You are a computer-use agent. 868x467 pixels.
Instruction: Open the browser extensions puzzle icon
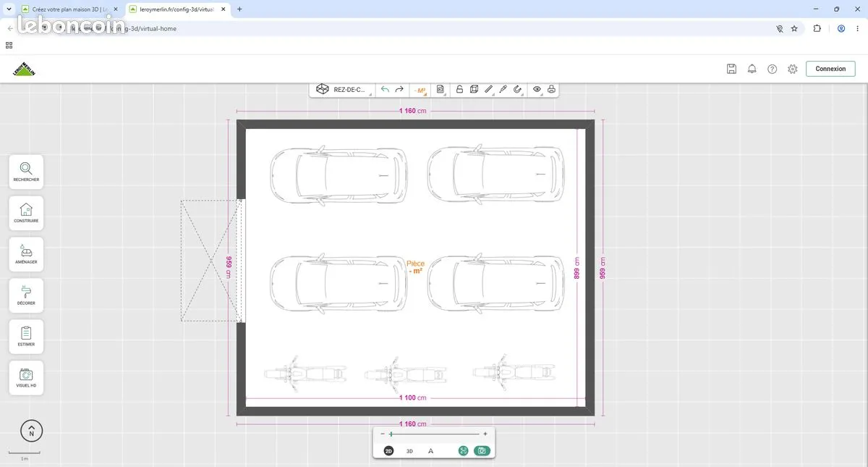tap(817, 29)
